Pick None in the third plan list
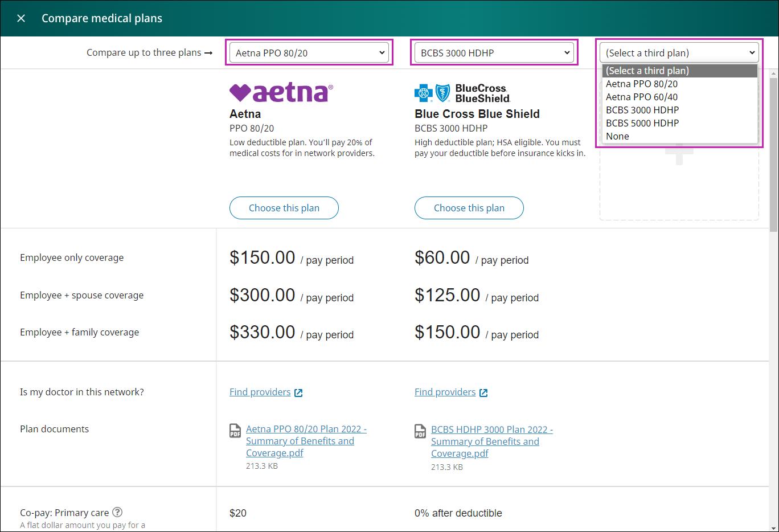Viewport: 779px width, 532px height. (x=618, y=136)
